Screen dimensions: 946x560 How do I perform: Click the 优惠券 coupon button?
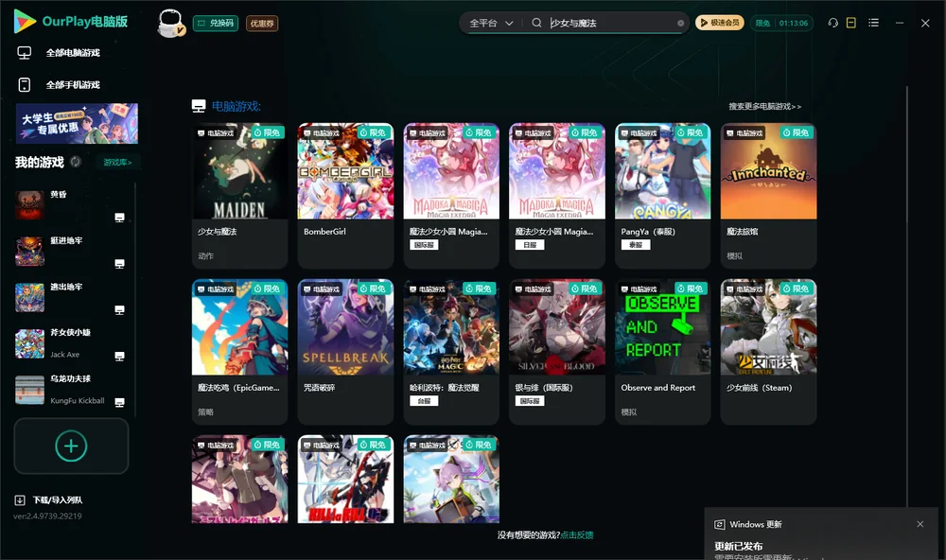[262, 24]
